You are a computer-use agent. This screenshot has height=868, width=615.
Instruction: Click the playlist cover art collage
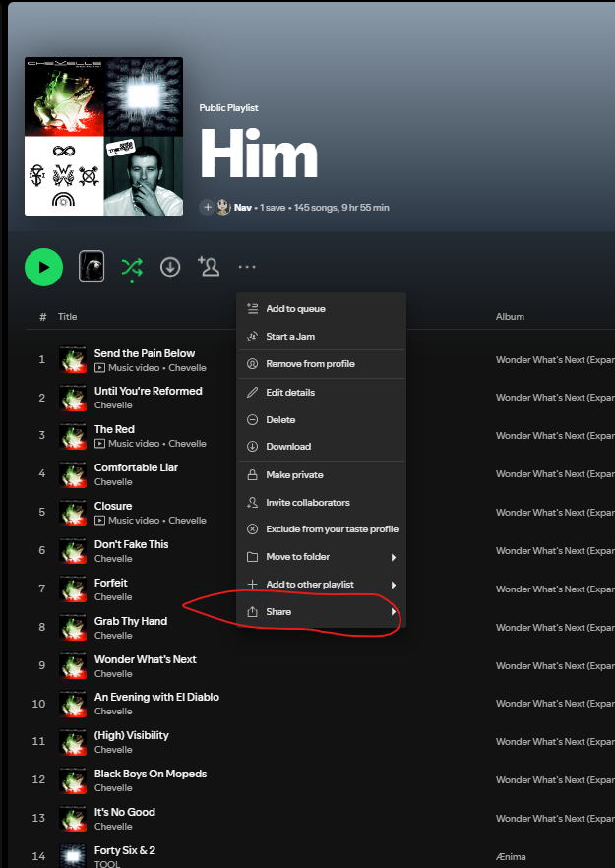[104, 136]
